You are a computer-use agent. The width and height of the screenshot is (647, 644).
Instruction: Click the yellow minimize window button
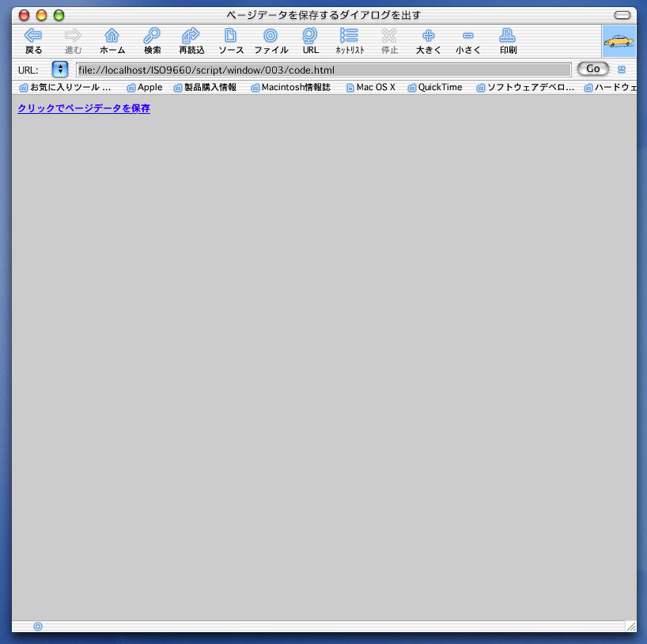click(41, 15)
